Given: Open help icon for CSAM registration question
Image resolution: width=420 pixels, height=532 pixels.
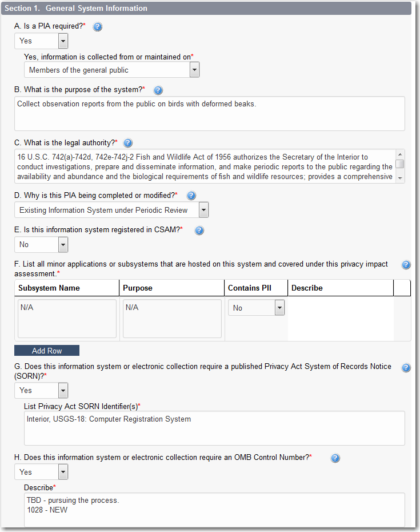Looking at the screenshot, I should tap(199, 231).
